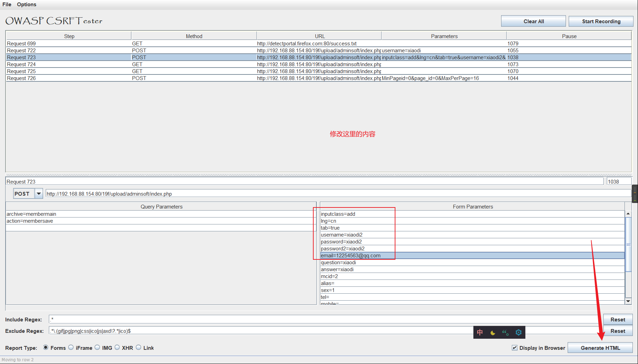Click the Pause column header
Viewport: 638px width, 364px height.
coord(569,36)
